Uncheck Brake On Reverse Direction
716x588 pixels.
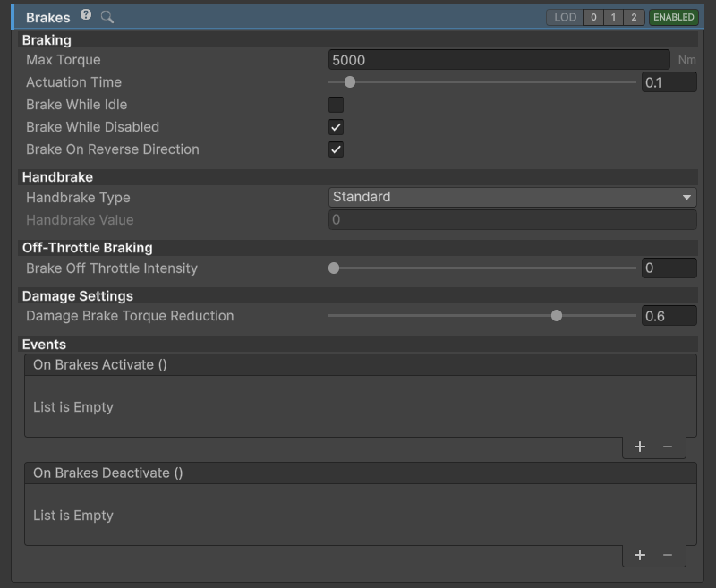[337, 149]
